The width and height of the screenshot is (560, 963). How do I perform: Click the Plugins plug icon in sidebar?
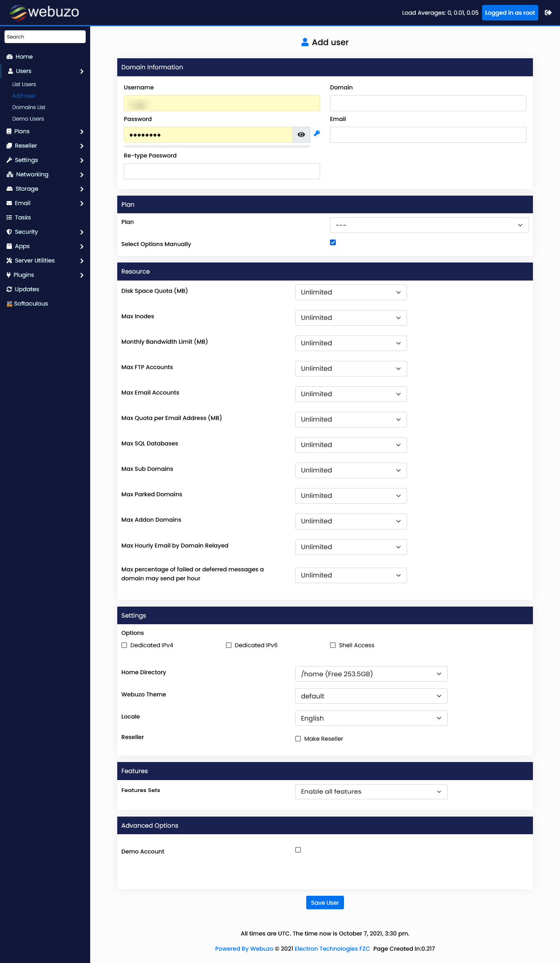9,275
